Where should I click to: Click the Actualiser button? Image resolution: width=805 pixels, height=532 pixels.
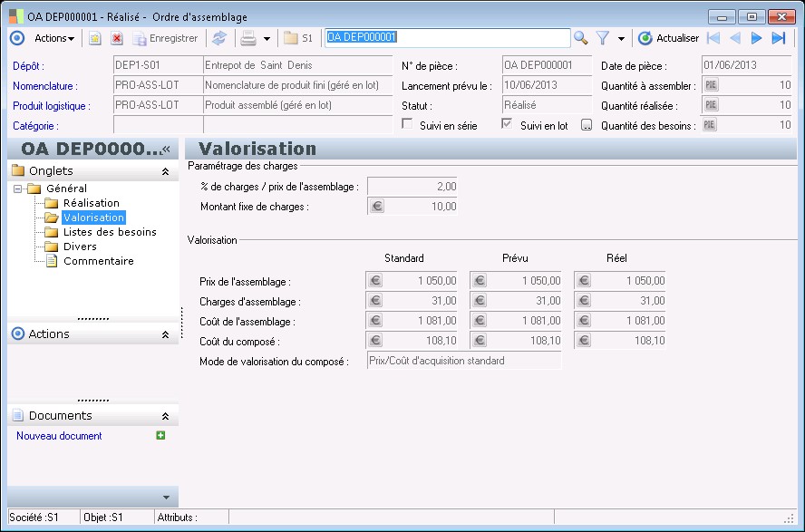(668, 38)
